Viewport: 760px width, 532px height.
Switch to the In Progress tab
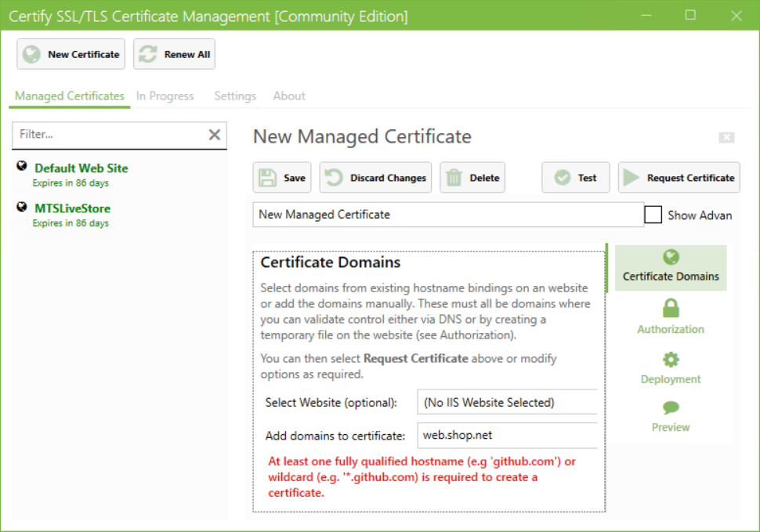pos(165,96)
